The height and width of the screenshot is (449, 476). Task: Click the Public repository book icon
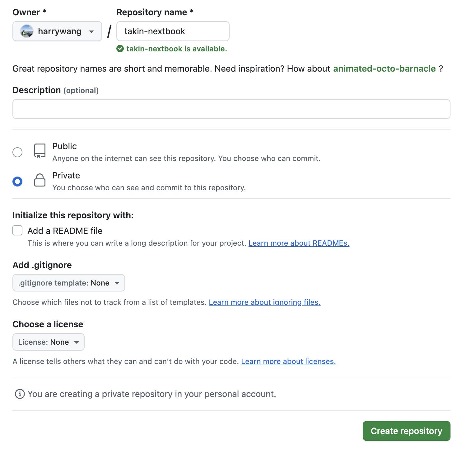(40, 151)
